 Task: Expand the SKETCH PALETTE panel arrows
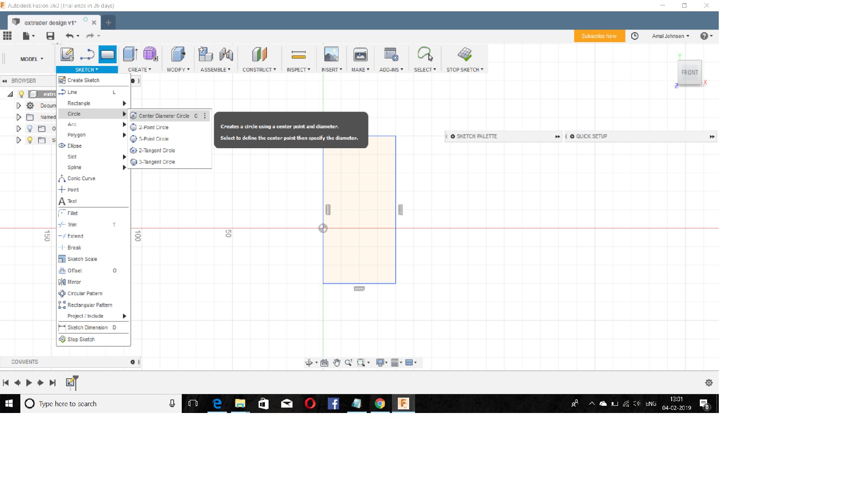[x=557, y=136]
